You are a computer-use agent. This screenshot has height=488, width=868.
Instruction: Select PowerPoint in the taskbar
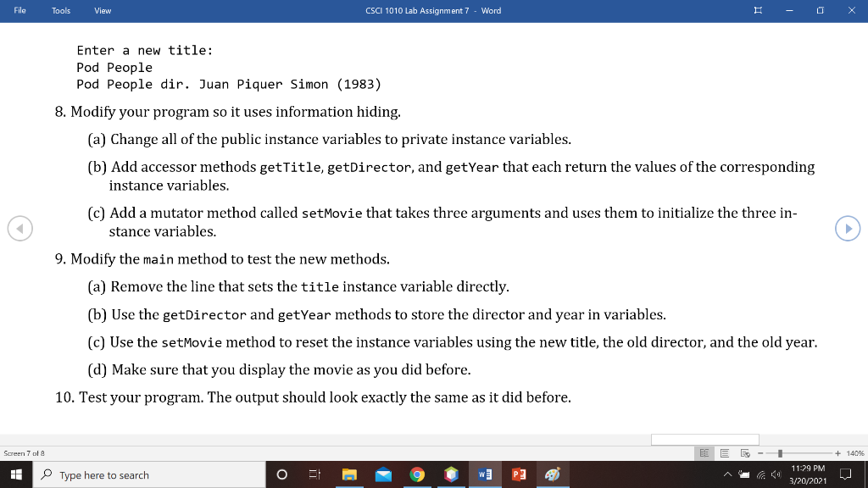pyautogui.click(x=519, y=474)
